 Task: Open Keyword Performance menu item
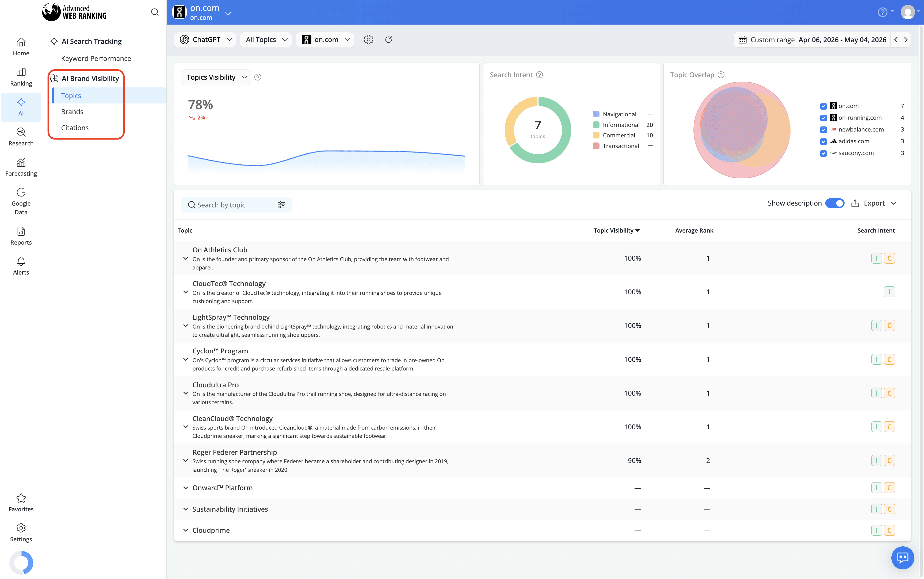click(96, 59)
